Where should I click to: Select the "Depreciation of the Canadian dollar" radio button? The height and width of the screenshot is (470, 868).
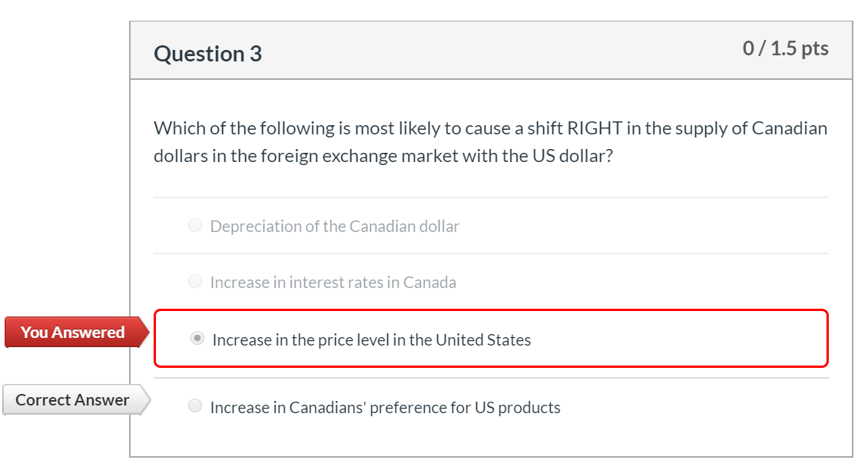tap(195, 225)
